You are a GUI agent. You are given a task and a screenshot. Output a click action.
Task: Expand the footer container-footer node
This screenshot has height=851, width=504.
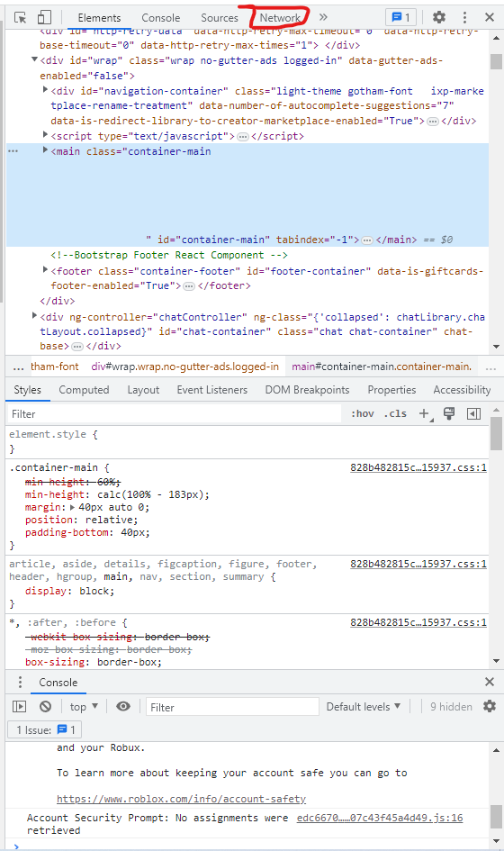[45, 269]
